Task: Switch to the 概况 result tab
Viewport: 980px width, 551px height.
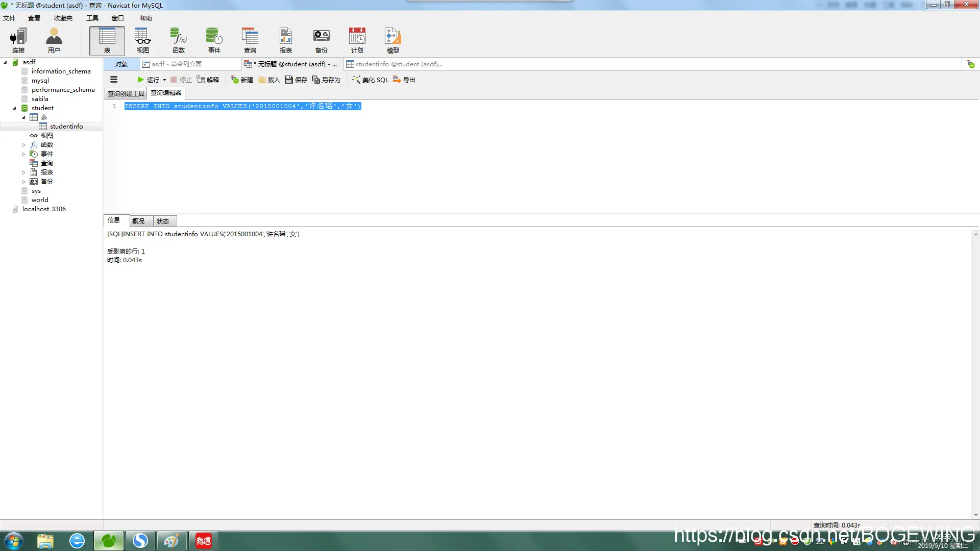Action: click(x=138, y=221)
